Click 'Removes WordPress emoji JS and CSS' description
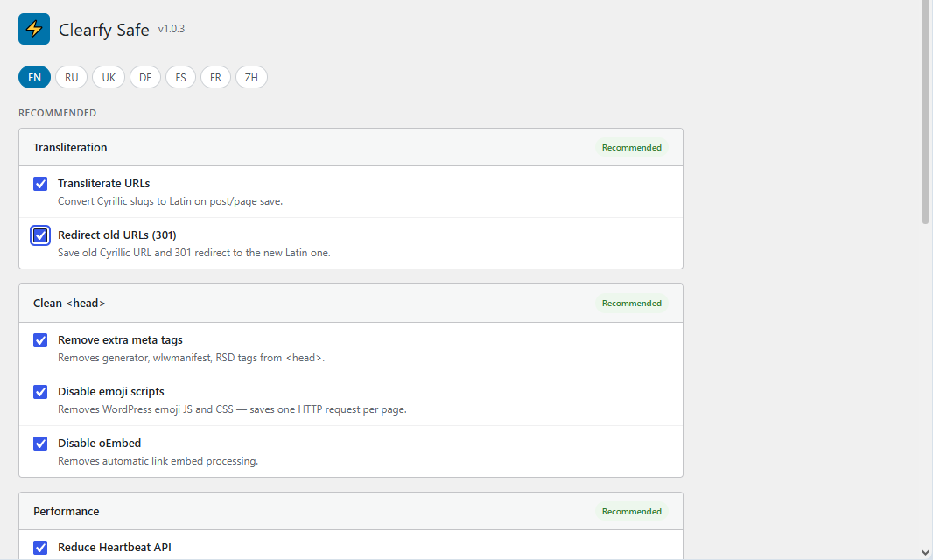Image resolution: width=933 pixels, height=560 pixels. pyautogui.click(x=232, y=409)
